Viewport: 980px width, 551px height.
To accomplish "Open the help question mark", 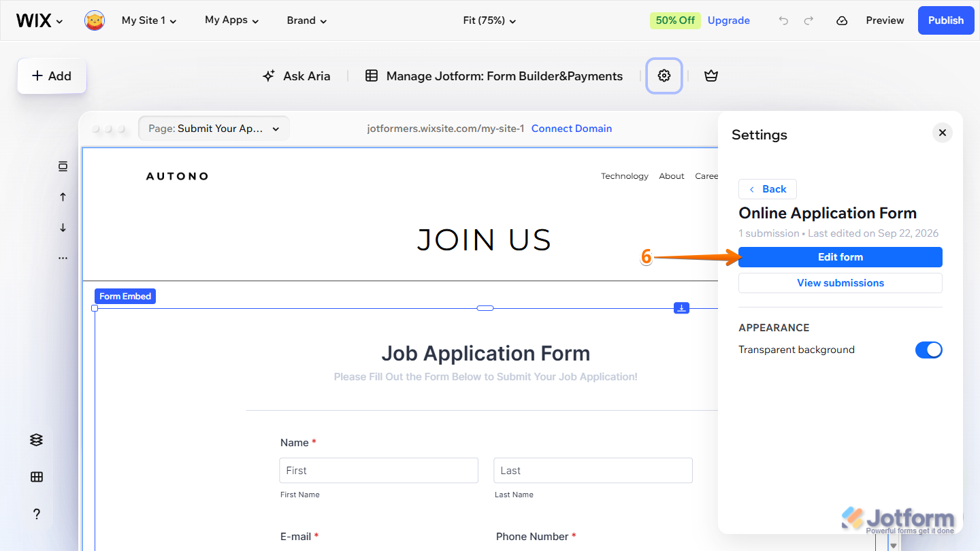I will 37,514.
